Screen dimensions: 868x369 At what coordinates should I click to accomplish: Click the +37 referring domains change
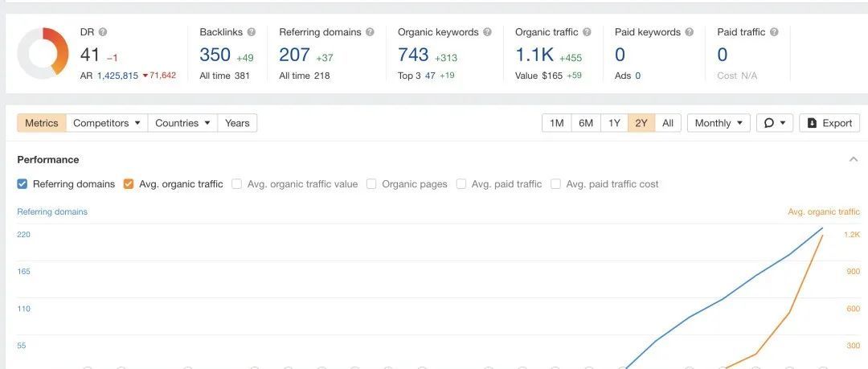325,58
